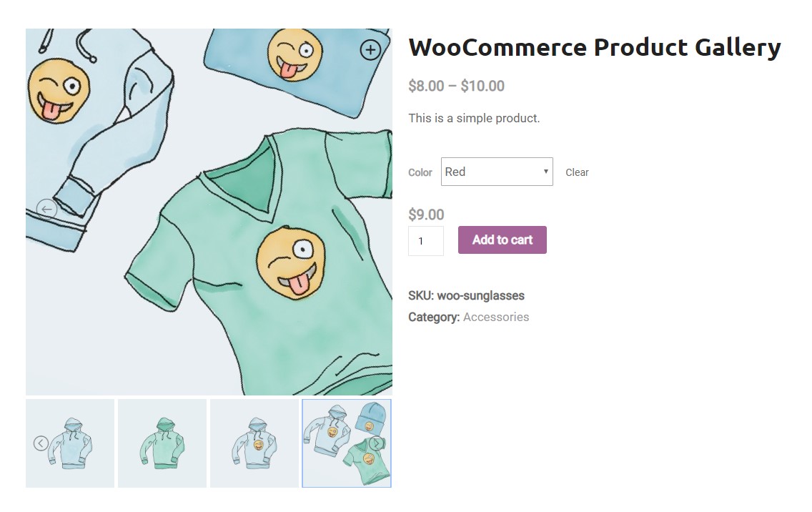The image size is (812, 512).
Task: Click the $9.00 variation price
Action: coord(426,215)
